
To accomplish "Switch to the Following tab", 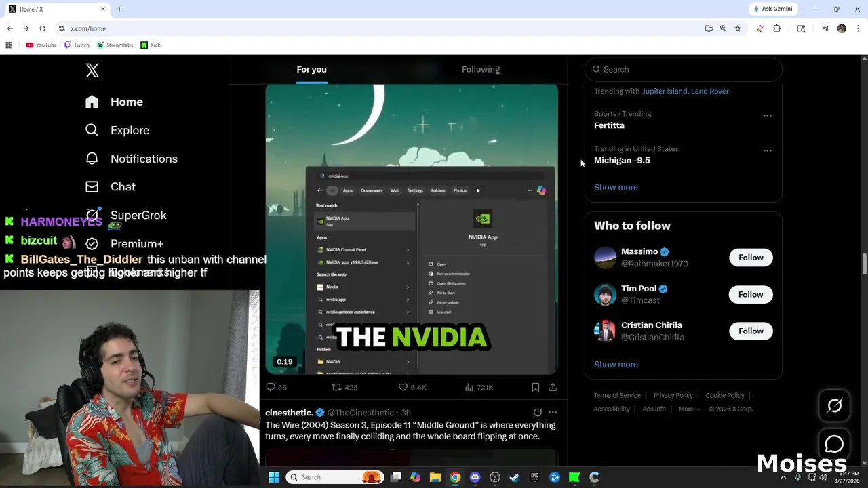I will coord(481,69).
